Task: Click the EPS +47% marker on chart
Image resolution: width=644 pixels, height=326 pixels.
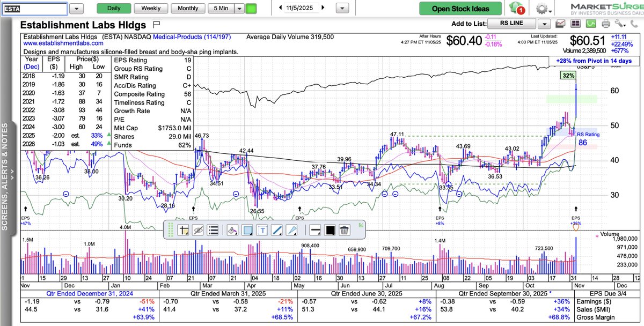Action: 26,220
